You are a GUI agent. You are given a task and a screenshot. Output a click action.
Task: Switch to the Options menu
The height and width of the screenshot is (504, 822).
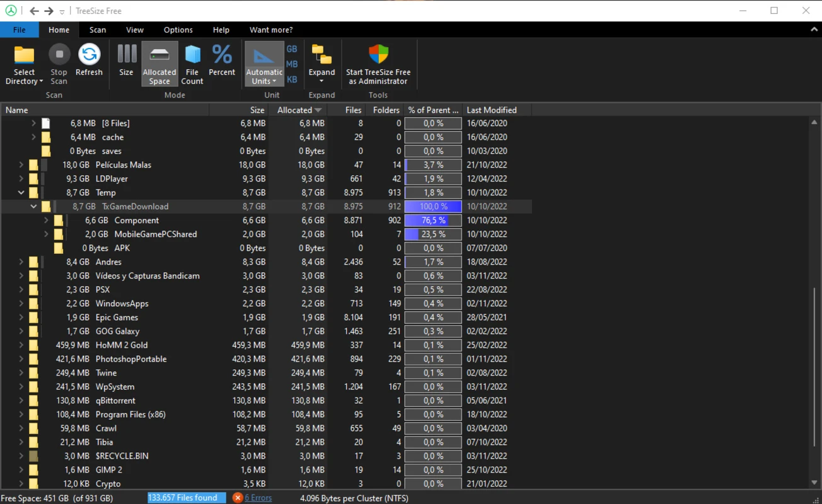178,30
